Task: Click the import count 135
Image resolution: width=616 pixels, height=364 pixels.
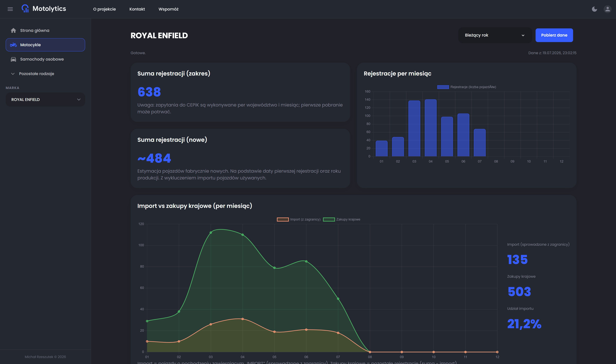Action: click(517, 259)
